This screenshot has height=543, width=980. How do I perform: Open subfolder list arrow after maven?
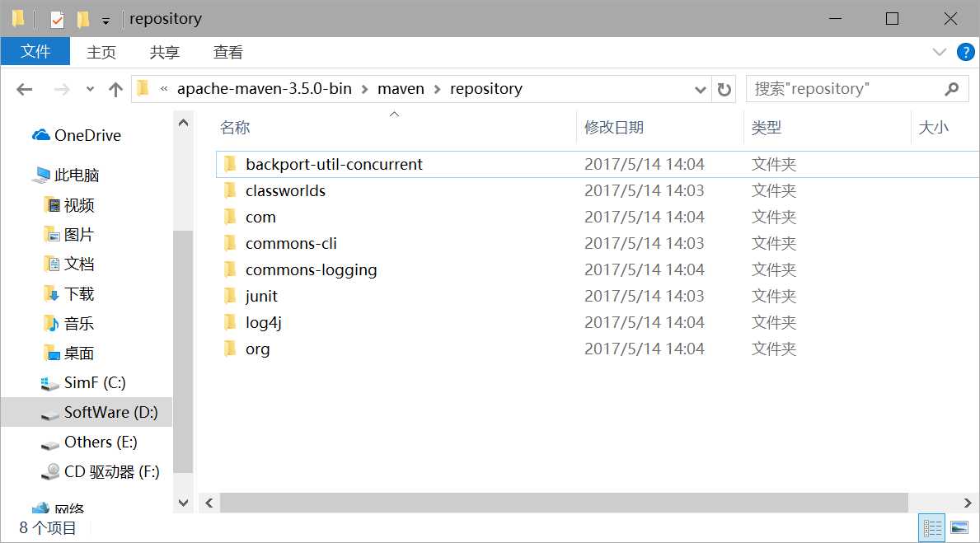[438, 89]
